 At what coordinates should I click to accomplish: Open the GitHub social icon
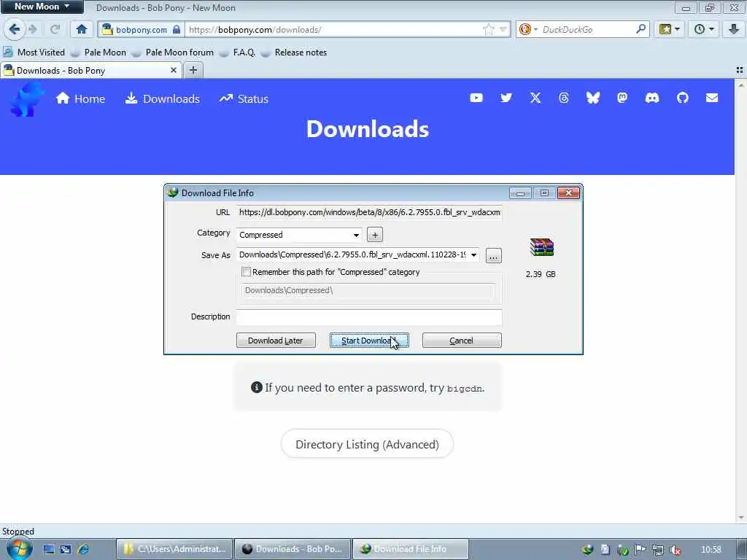pos(683,98)
